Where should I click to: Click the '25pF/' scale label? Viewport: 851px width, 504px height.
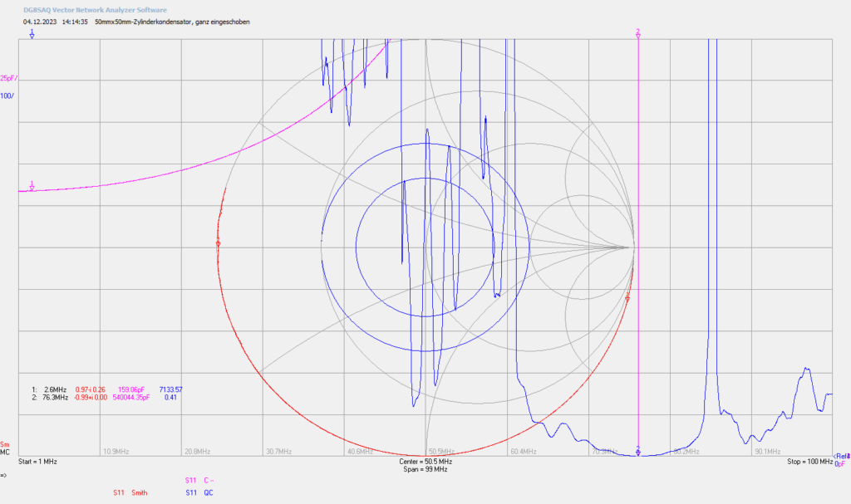8,79
